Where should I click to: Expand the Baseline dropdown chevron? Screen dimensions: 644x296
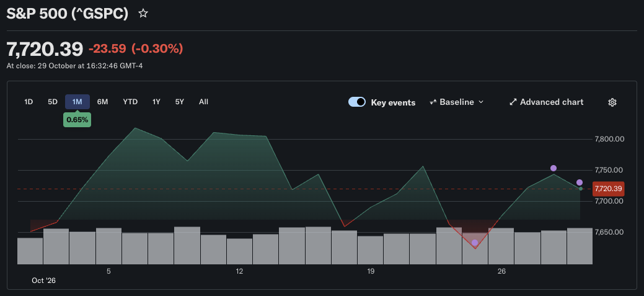[x=482, y=102]
